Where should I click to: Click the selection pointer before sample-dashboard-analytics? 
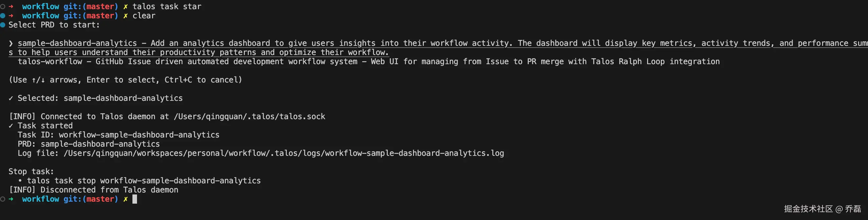(x=11, y=43)
